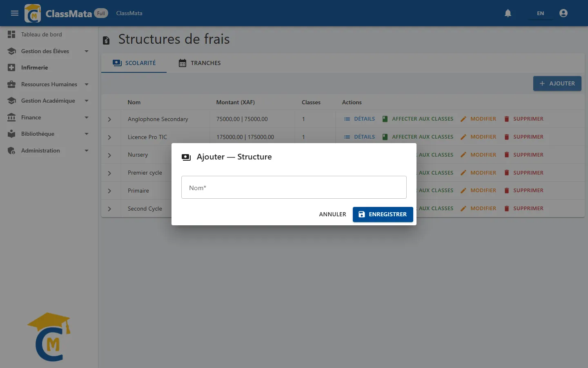
Task: Open Détails for Licence Pro TIC
Action: [359, 137]
